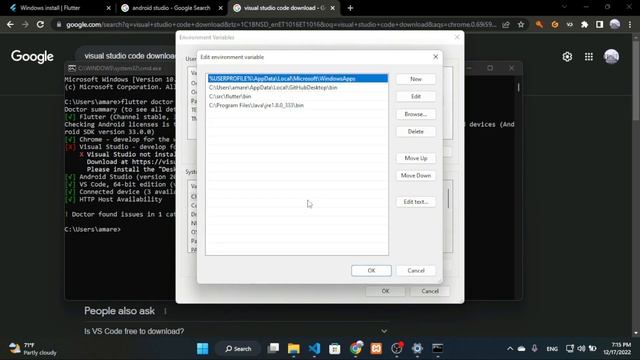Click the share page icon in address bar
This screenshot has height=360, width=640.
(506, 24)
